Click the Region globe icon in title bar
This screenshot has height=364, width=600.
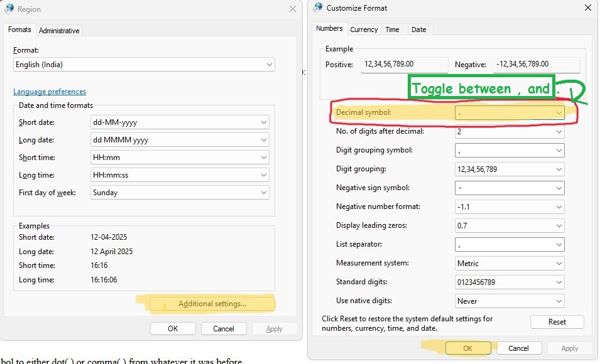tap(9, 9)
